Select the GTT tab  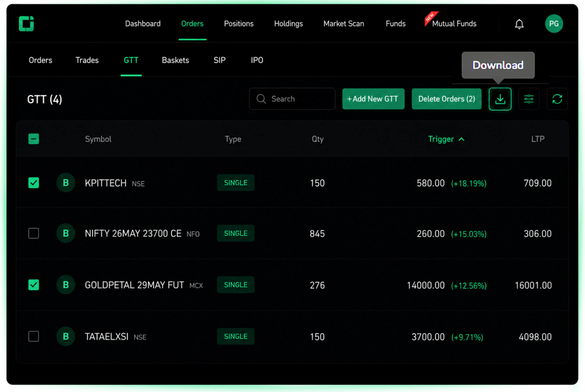(131, 60)
